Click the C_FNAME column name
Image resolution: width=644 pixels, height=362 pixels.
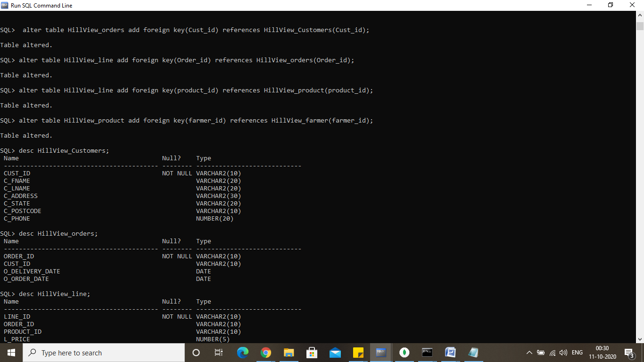(17, 181)
